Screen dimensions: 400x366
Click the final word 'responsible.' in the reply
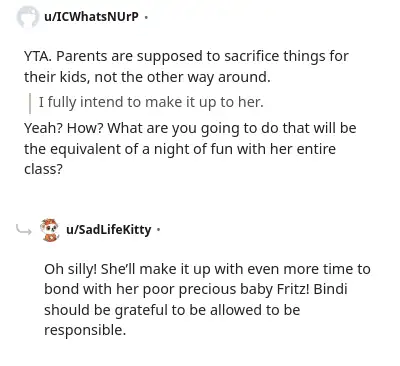point(85,331)
